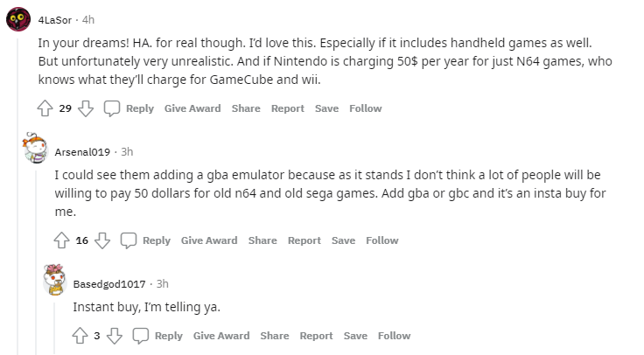
Task: Downvote Arsenal019's comment
Action: [102, 240]
